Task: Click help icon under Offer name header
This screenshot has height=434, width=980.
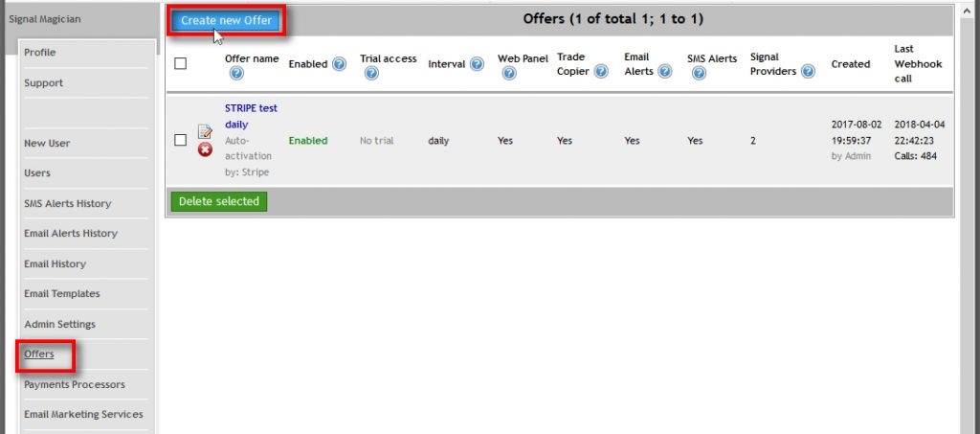Action: (236, 74)
